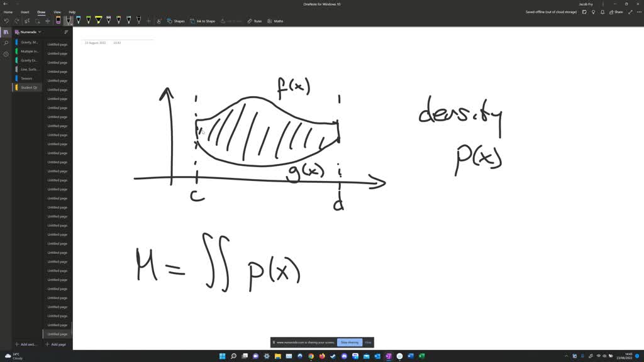Toggle Draw with Touch icon
Viewport: 644px width, 362px height.
pos(159,21)
